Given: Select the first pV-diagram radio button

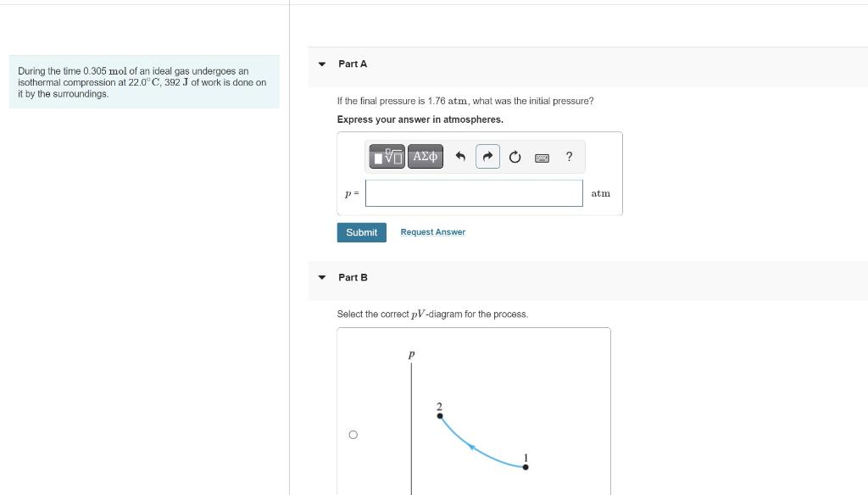Looking at the screenshot, I should point(353,435).
